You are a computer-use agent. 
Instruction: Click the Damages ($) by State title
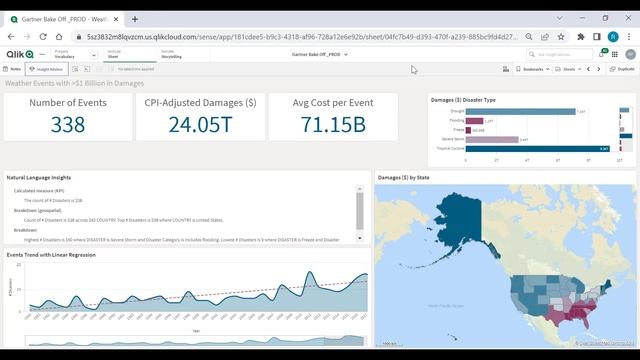click(403, 178)
